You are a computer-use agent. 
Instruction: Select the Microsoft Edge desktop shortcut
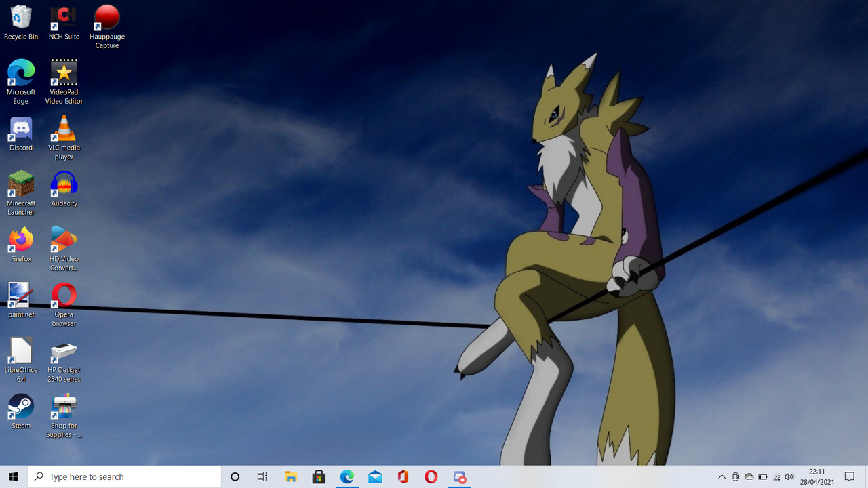21,82
